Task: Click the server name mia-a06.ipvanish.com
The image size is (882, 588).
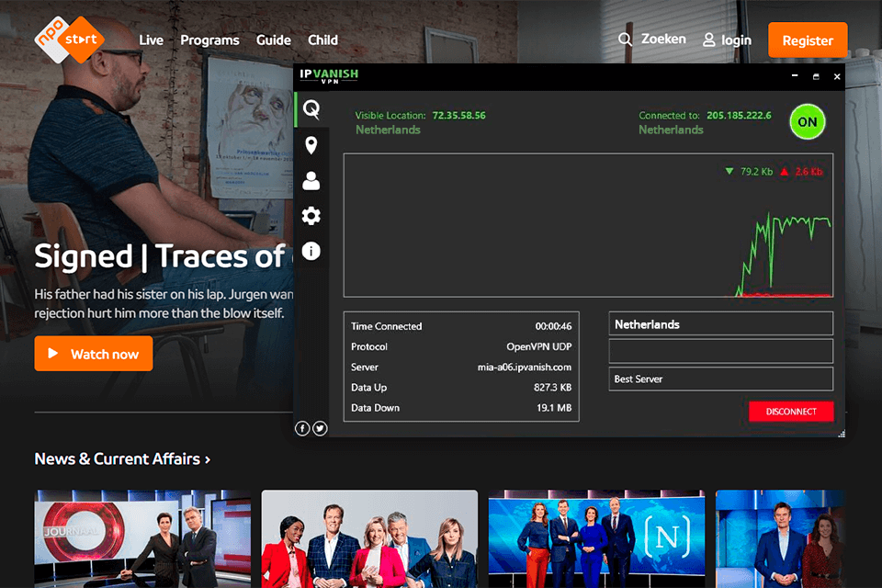Action: coord(525,367)
